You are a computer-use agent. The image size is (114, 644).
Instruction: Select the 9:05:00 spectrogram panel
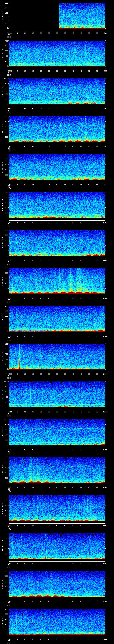(x=57, y=54)
